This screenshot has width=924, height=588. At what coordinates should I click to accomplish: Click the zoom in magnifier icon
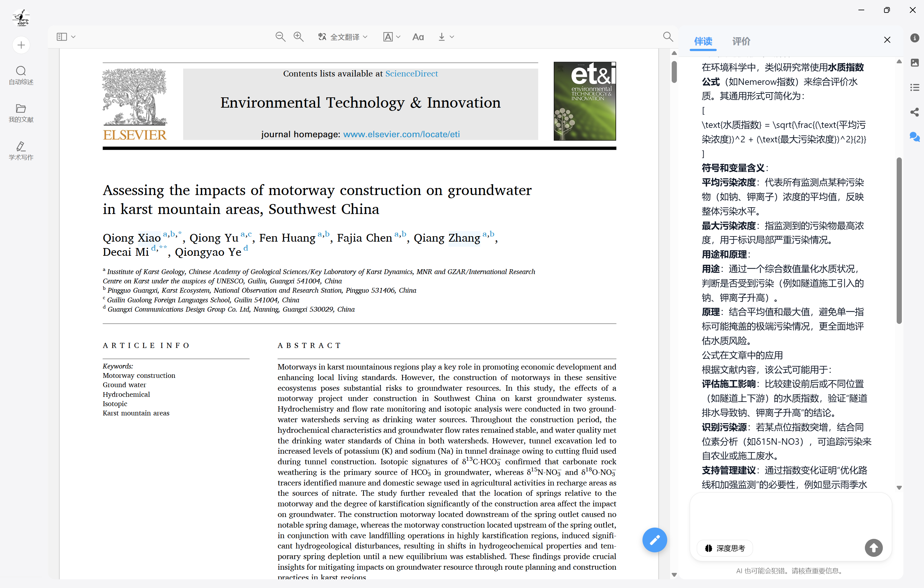coord(298,37)
